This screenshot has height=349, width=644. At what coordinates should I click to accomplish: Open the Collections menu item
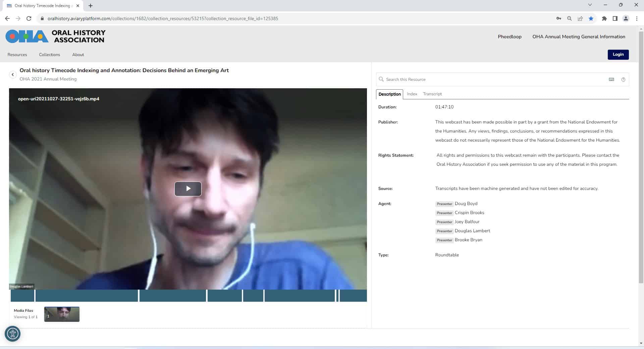point(49,55)
